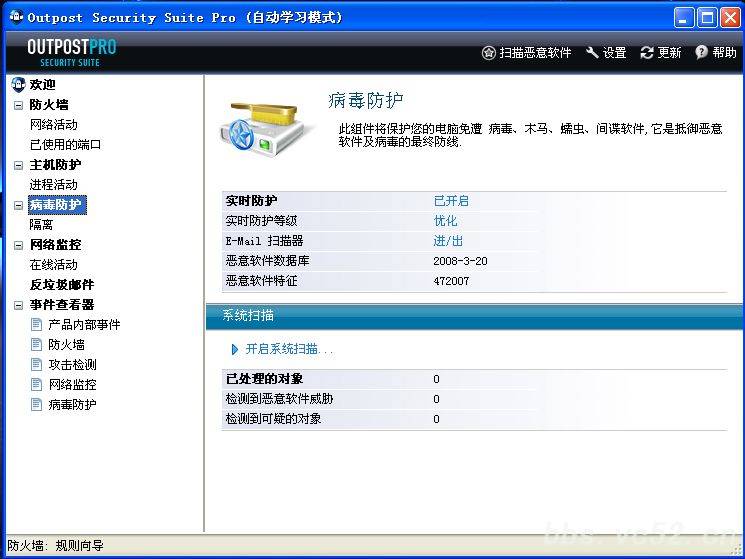Click the blue arrow before 开启系统扫描
The height and width of the screenshot is (559, 745).
(235, 350)
